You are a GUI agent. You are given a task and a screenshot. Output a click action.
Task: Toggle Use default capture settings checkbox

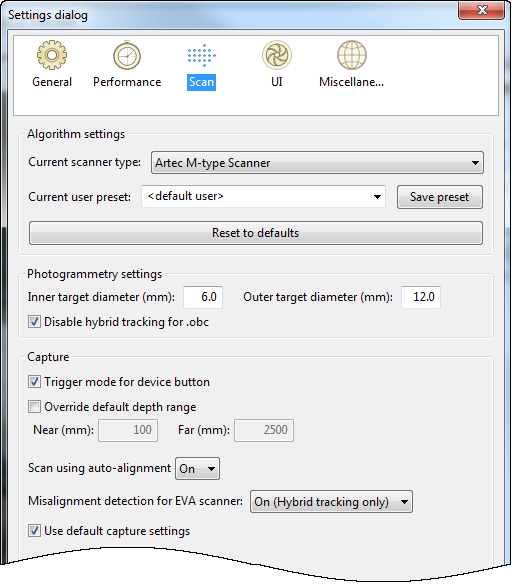click(x=34, y=531)
